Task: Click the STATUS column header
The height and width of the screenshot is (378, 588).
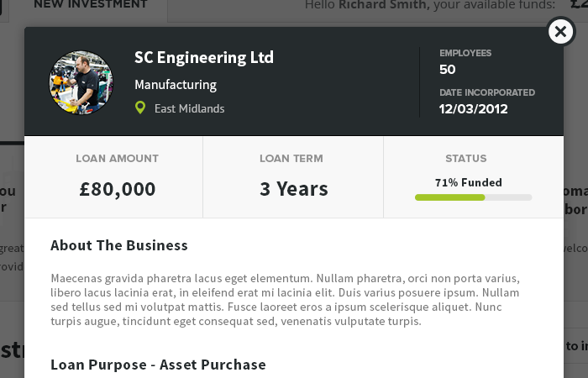Action: pyautogui.click(x=466, y=159)
